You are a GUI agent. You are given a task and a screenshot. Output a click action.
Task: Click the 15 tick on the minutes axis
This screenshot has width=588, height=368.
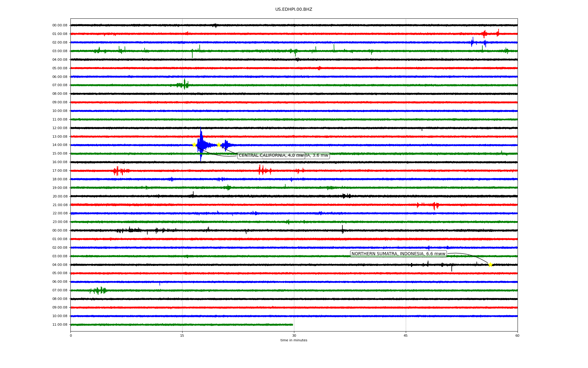tap(182, 335)
